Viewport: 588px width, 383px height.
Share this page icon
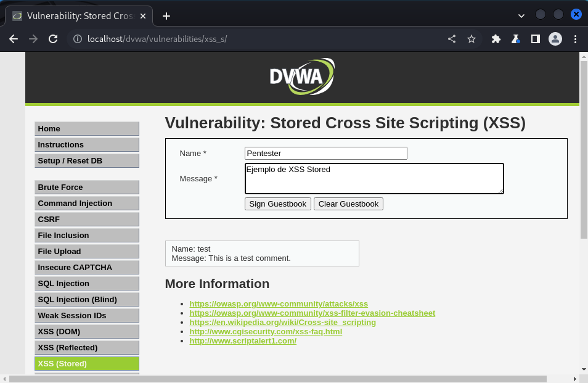tap(452, 39)
